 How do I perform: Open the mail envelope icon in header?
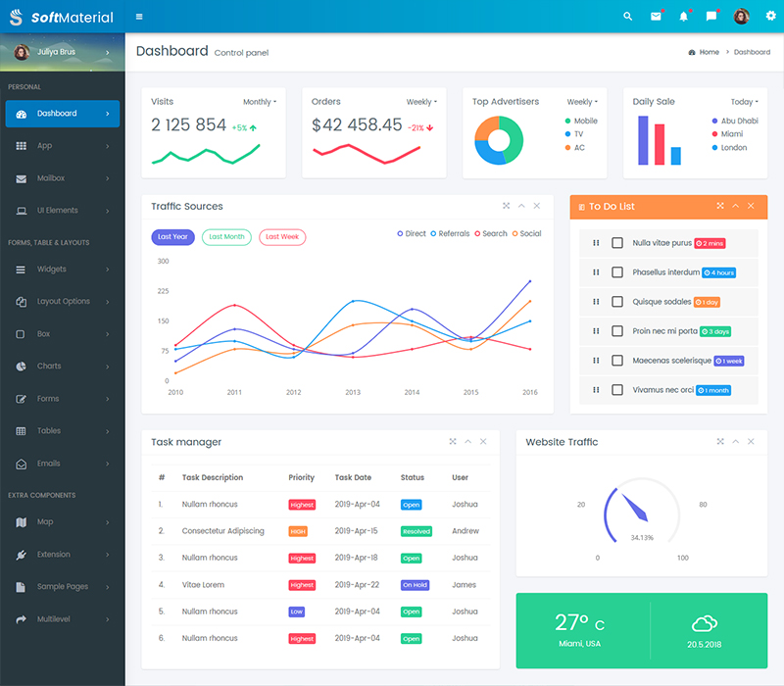[x=656, y=17]
